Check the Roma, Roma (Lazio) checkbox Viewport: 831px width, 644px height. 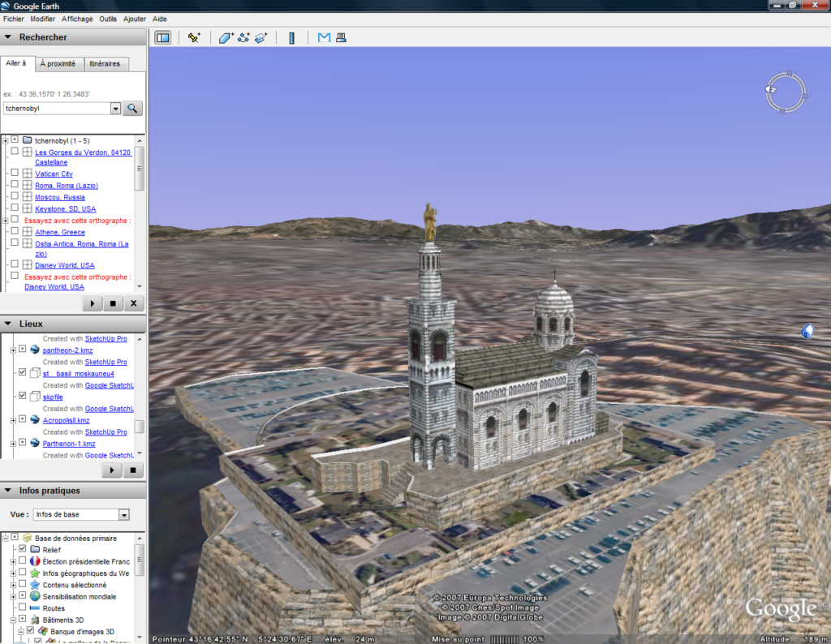pyautogui.click(x=15, y=184)
